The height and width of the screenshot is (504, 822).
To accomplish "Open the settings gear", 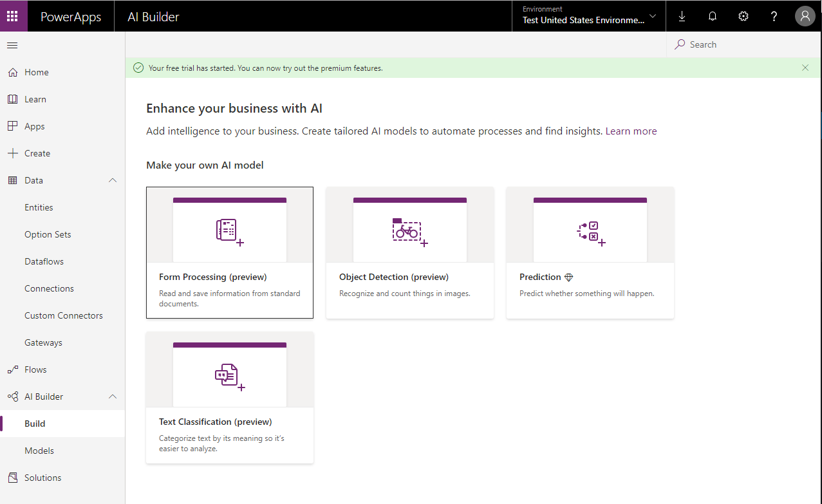I will click(743, 17).
